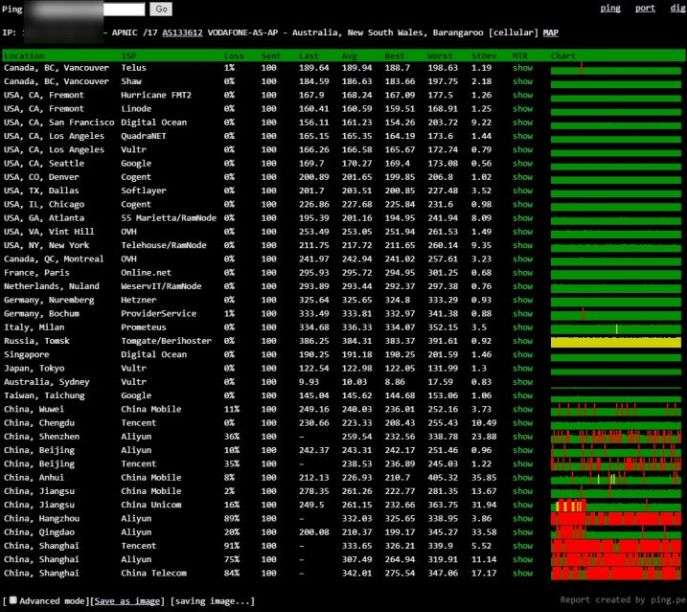
Task: Show MTR for Shanghai China Telecom row
Action: [x=523, y=573]
